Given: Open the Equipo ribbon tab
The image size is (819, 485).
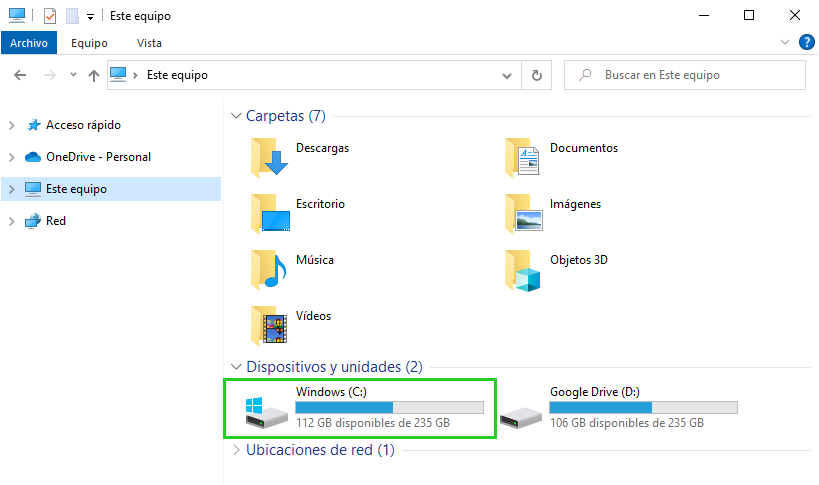Looking at the screenshot, I should pyautogui.click(x=89, y=43).
